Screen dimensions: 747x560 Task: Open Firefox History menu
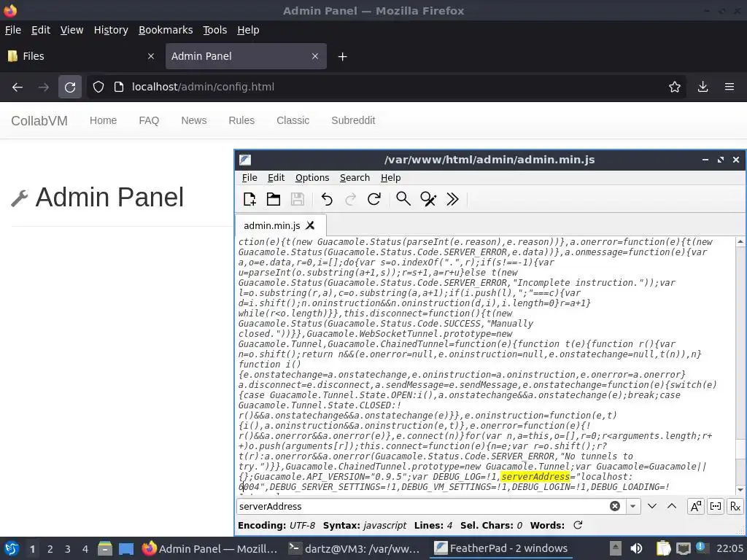(x=111, y=30)
